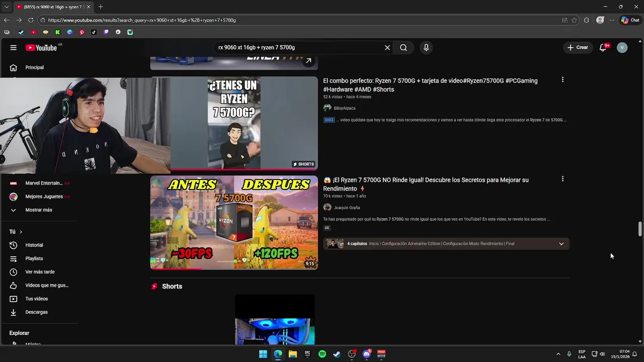Open a new browser tab
This screenshot has width=644, height=362.
pyautogui.click(x=101, y=7)
